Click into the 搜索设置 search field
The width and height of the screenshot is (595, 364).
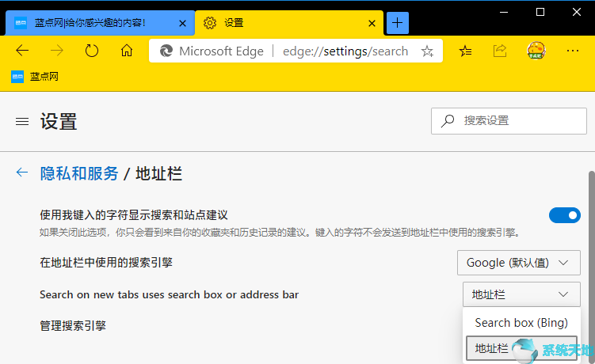(509, 121)
